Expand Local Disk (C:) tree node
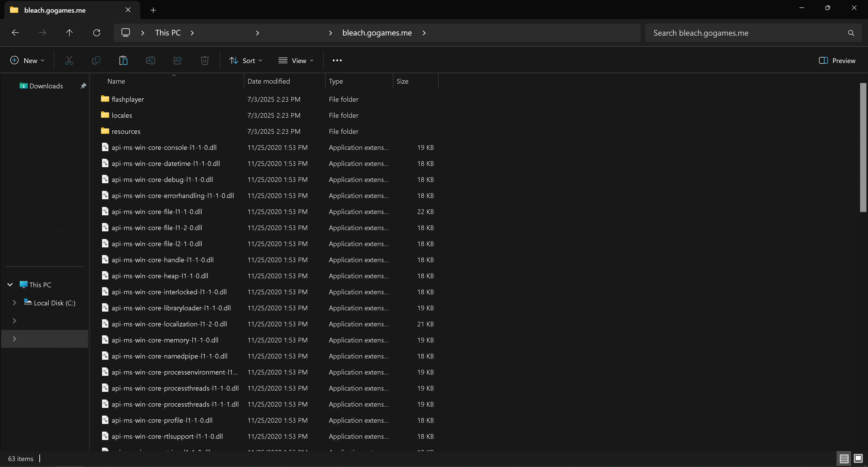 [14, 303]
